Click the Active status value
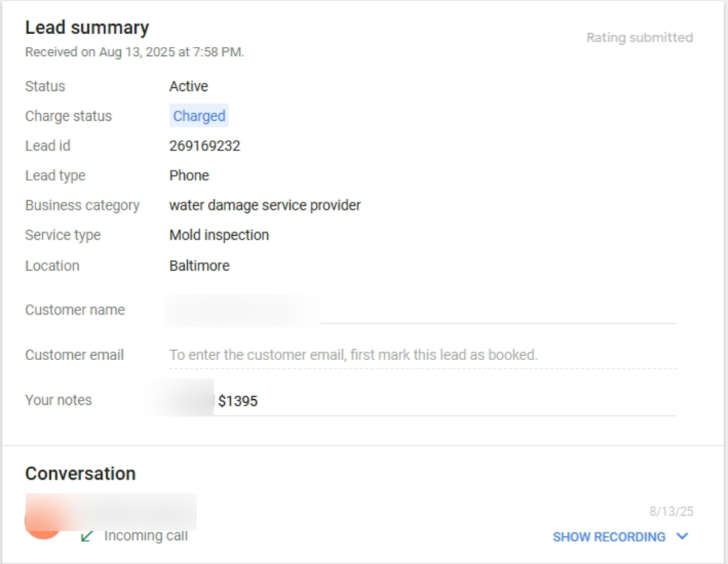This screenshot has width=728, height=564. click(188, 86)
